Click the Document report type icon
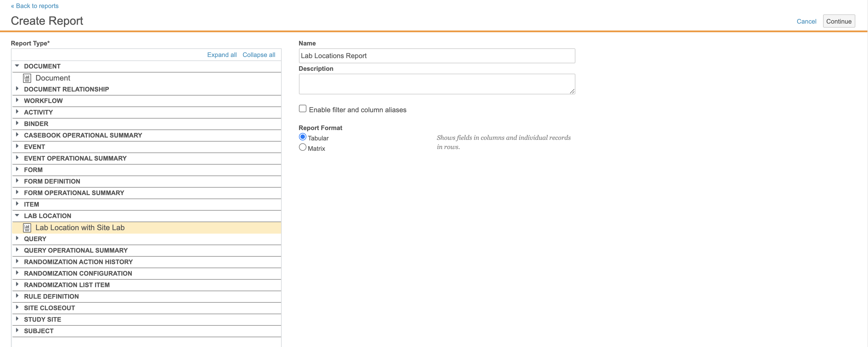This screenshot has width=868, height=347. (x=27, y=78)
